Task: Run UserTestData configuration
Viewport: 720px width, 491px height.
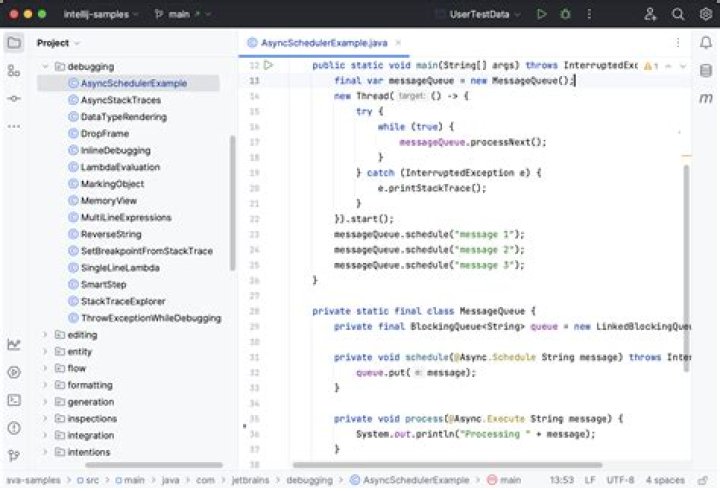Action: click(x=541, y=14)
